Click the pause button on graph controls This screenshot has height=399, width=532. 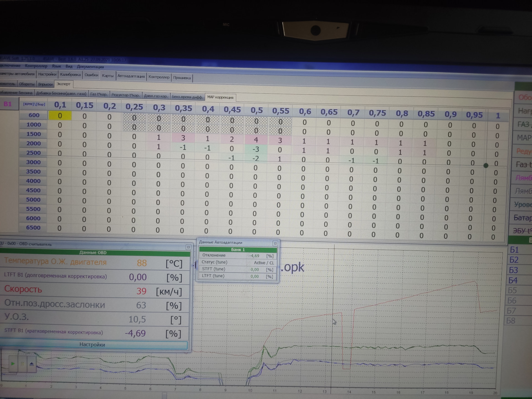point(22,364)
